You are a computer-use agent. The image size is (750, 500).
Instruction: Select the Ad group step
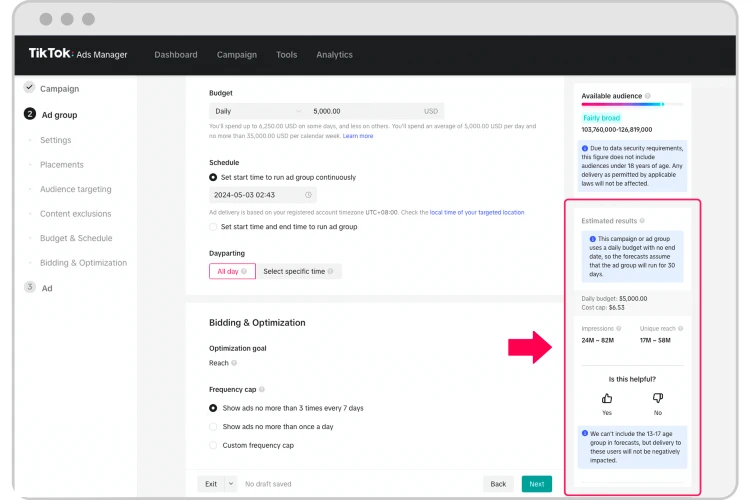pos(59,115)
